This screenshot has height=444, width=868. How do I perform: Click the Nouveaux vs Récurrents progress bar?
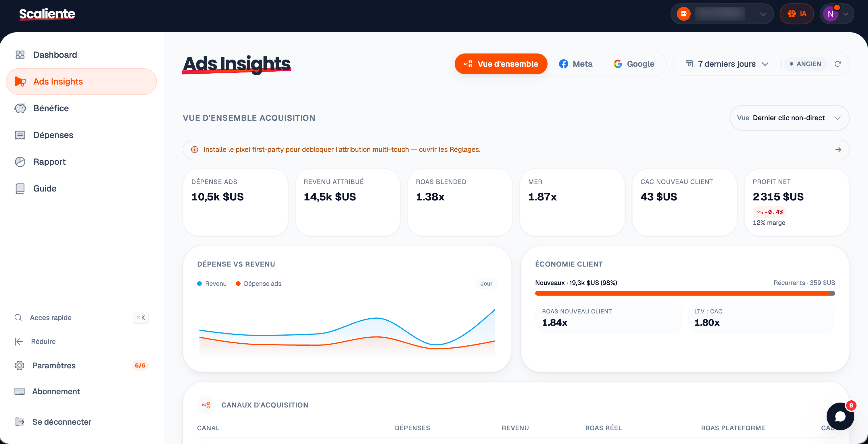coord(685,293)
